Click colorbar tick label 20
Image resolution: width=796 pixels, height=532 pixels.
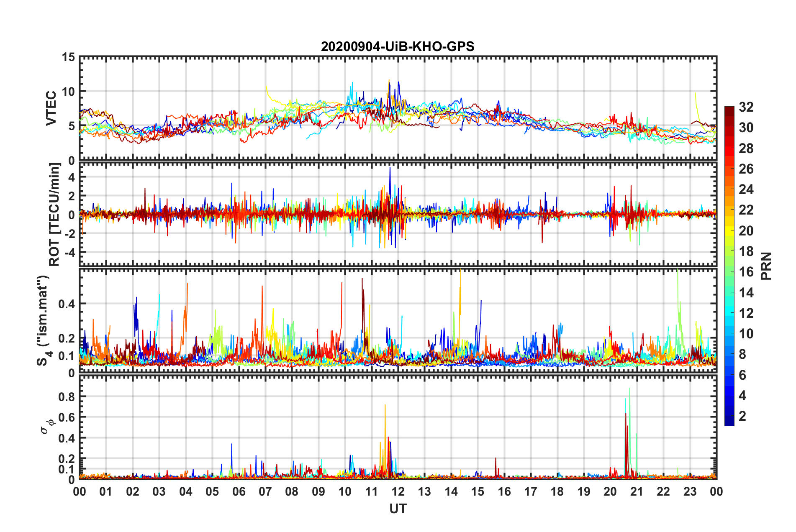(x=746, y=231)
